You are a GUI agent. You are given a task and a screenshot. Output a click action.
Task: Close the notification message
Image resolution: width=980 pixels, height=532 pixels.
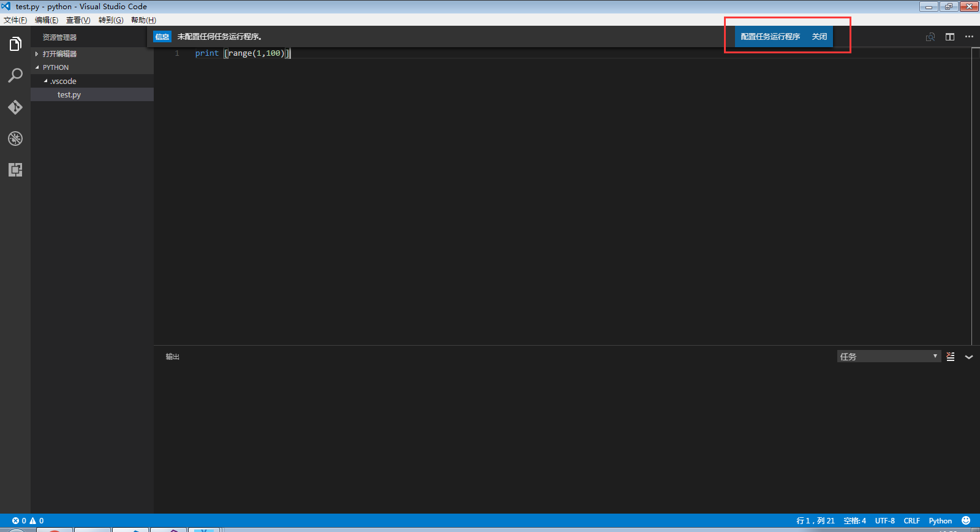820,37
